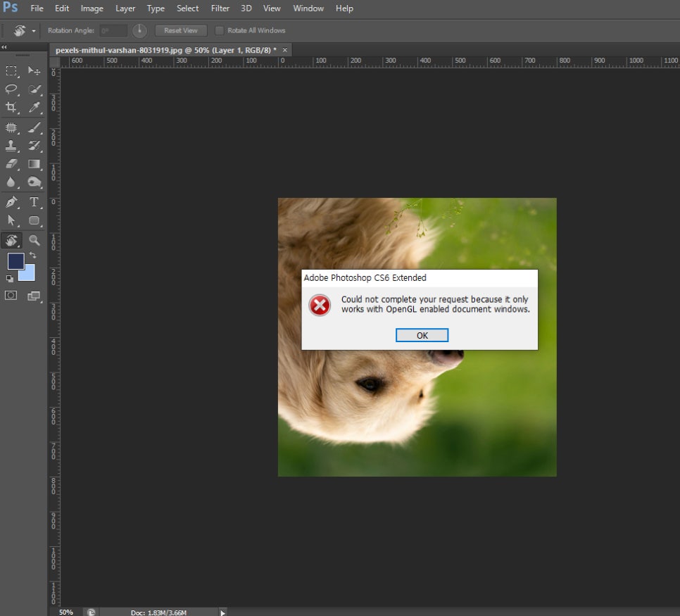This screenshot has width=680, height=616.
Task: Select the Rectangular Marquee tool
Action: pyautogui.click(x=11, y=70)
